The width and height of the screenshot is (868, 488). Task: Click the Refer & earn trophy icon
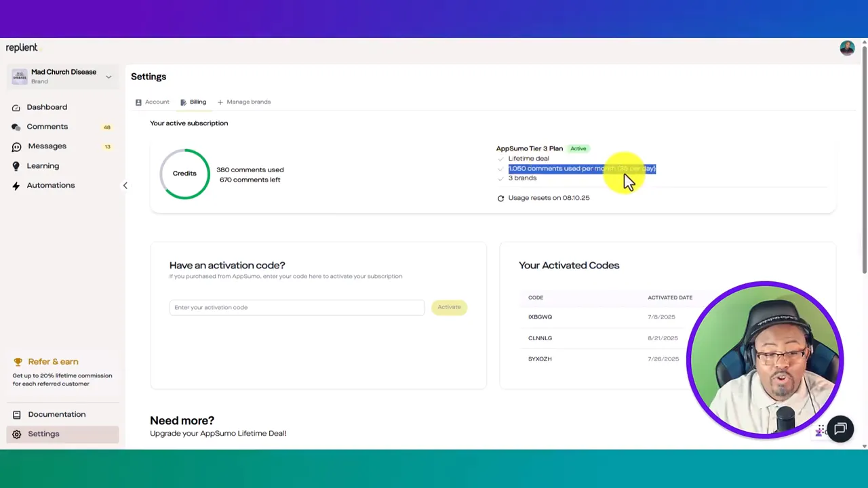pyautogui.click(x=18, y=362)
